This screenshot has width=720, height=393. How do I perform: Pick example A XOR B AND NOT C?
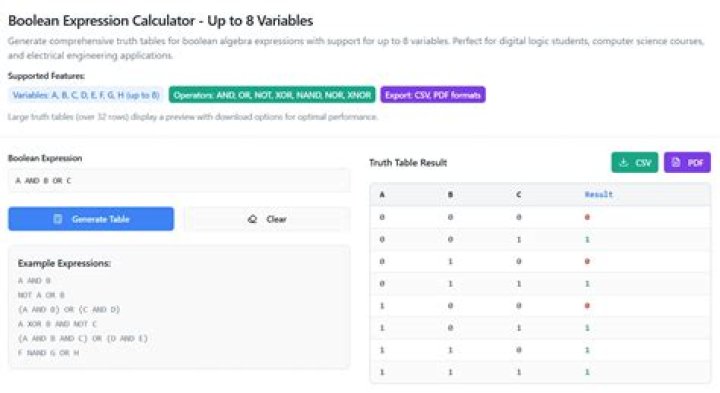[x=57, y=324]
